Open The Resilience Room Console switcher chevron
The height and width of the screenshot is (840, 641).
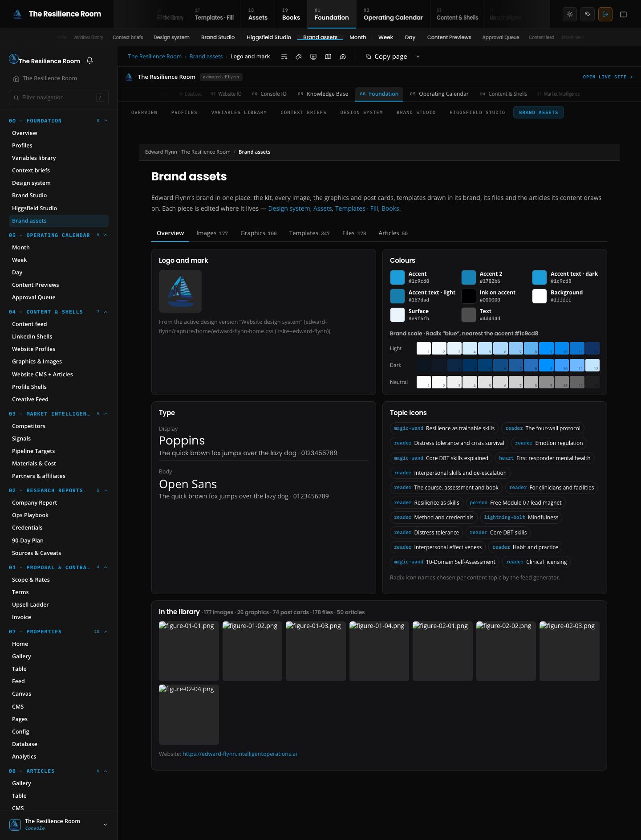coord(105,824)
